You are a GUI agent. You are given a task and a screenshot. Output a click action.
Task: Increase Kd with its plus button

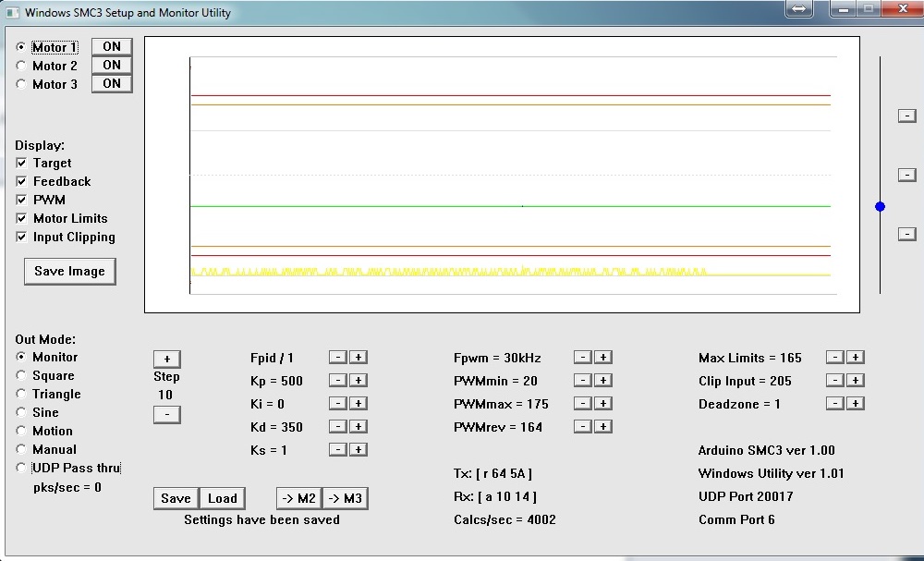[x=359, y=426]
